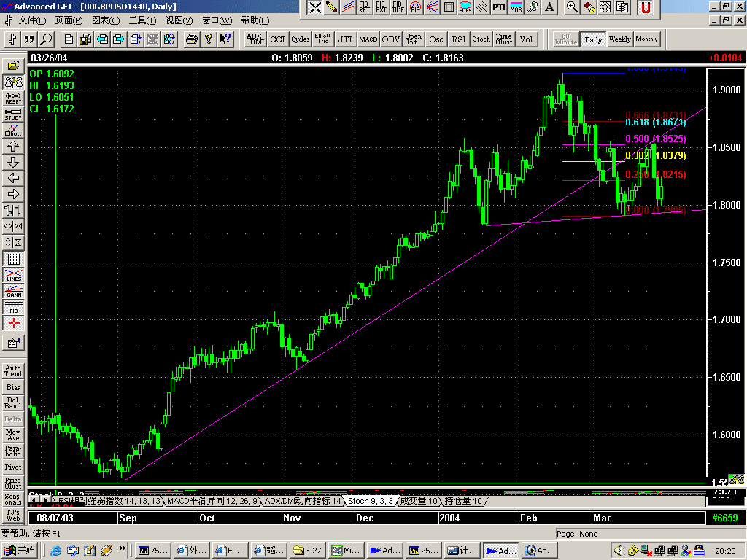747x560 pixels.
Task: Open the 视图(V) menu
Action: coord(179,20)
